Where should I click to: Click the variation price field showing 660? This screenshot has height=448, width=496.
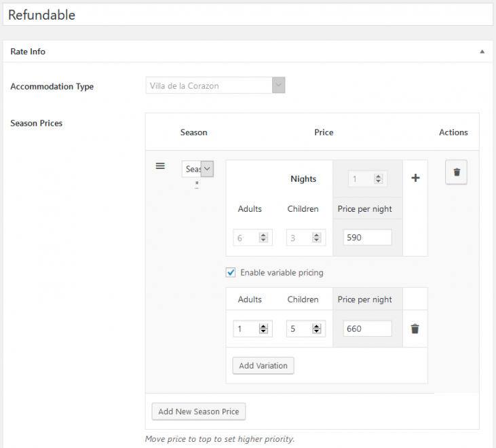[367, 329]
